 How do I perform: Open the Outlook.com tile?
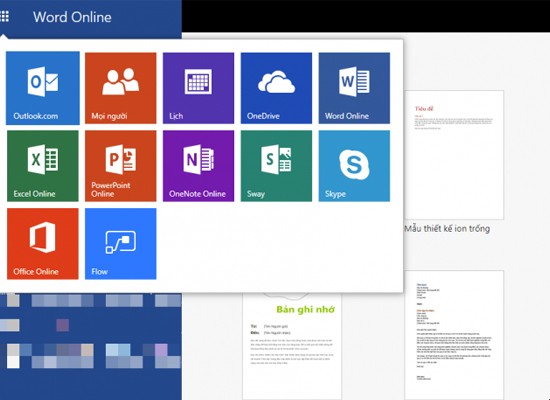point(43,88)
